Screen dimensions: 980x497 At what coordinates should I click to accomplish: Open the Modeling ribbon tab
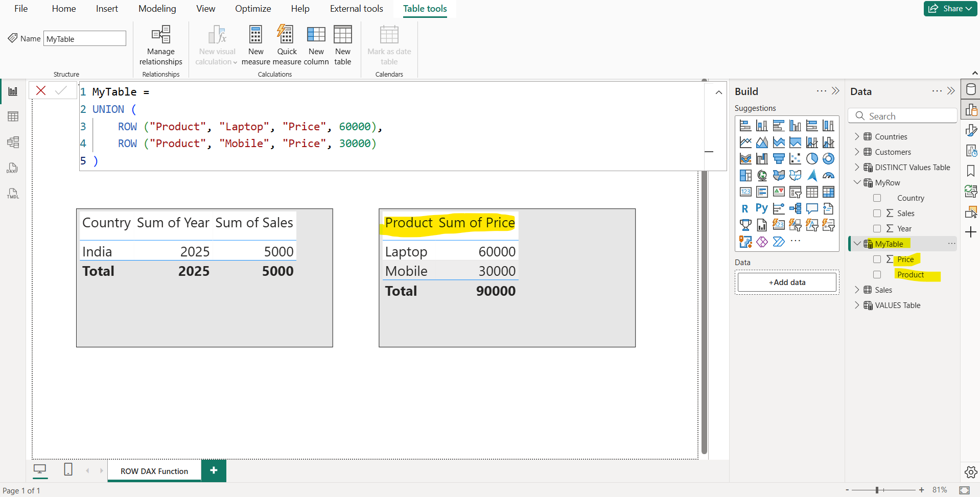click(x=157, y=9)
